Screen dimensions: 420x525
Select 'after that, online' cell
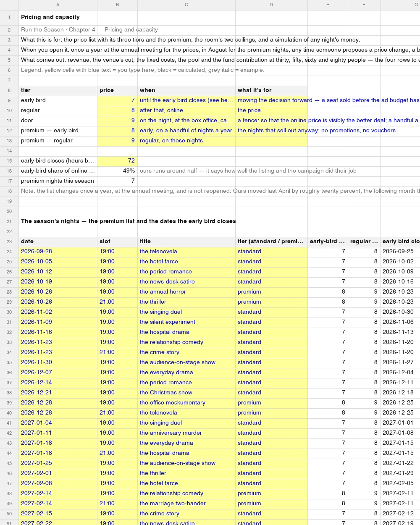point(186,110)
